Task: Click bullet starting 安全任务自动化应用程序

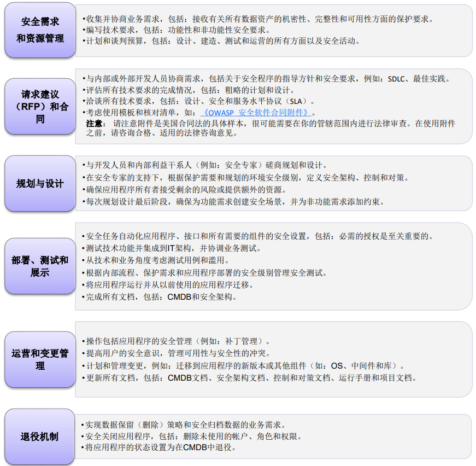Action: click(258, 236)
